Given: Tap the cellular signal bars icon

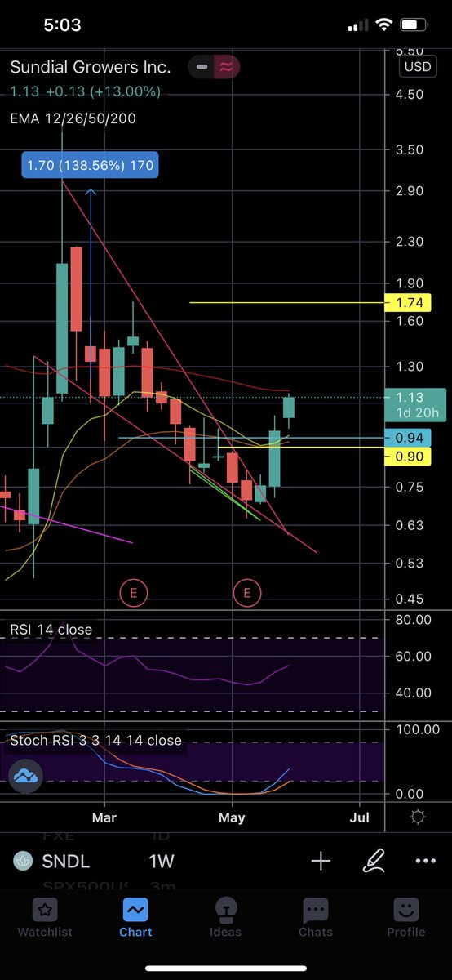Looking at the screenshot, I should click(x=357, y=25).
